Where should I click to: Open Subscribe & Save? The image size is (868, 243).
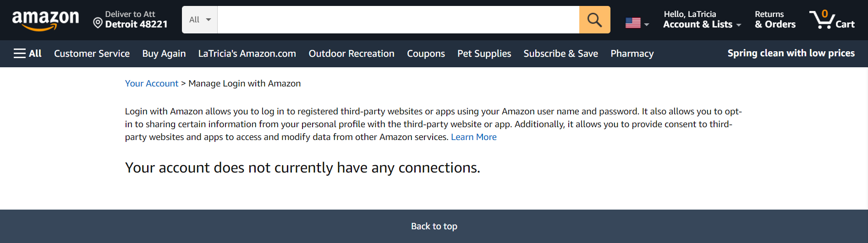[x=560, y=54]
